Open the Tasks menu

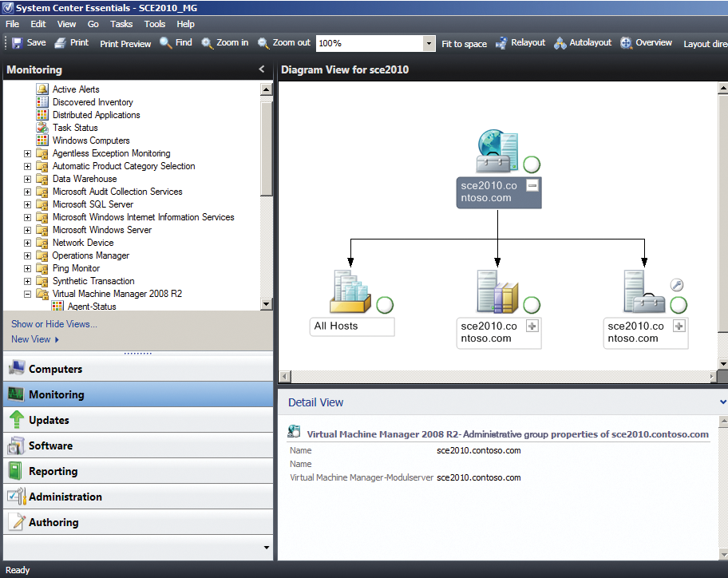tap(122, 24)
